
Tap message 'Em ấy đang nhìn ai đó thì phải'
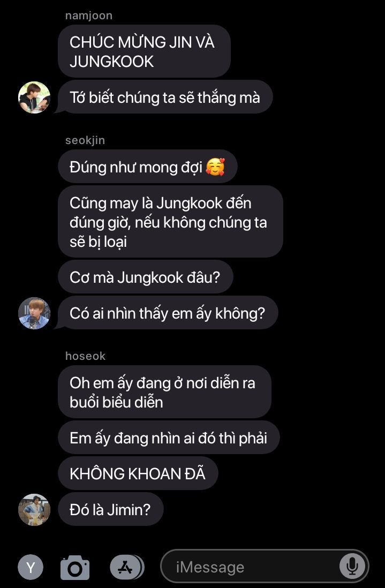pyautogui.click(x=169, y=438)
